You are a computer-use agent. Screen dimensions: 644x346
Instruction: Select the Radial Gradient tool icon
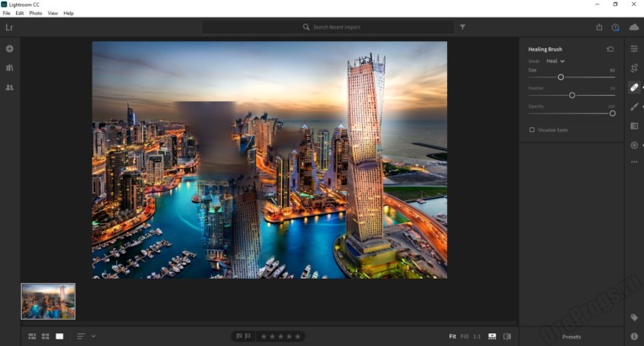click(634, 145)
